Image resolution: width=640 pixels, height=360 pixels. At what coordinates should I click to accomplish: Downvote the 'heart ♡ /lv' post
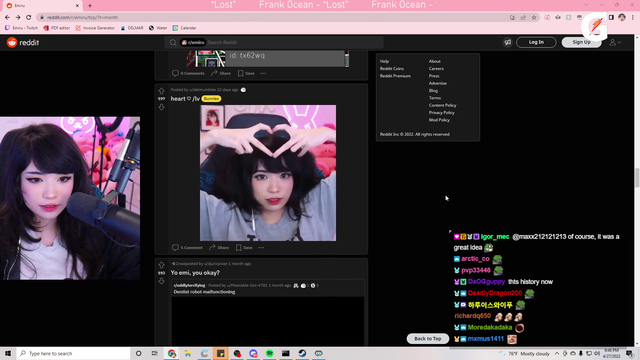point(162,107)
